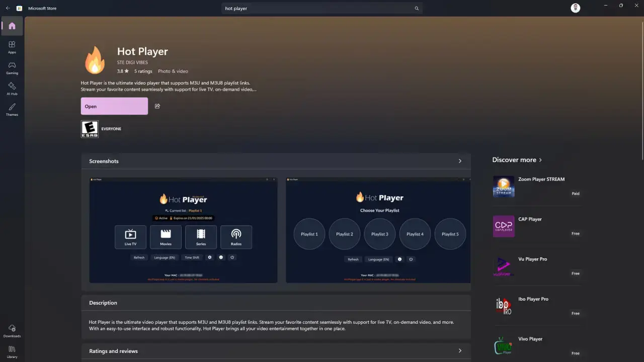
Task: Select Zoom Player STREAM title
Action: click(541, 179)
